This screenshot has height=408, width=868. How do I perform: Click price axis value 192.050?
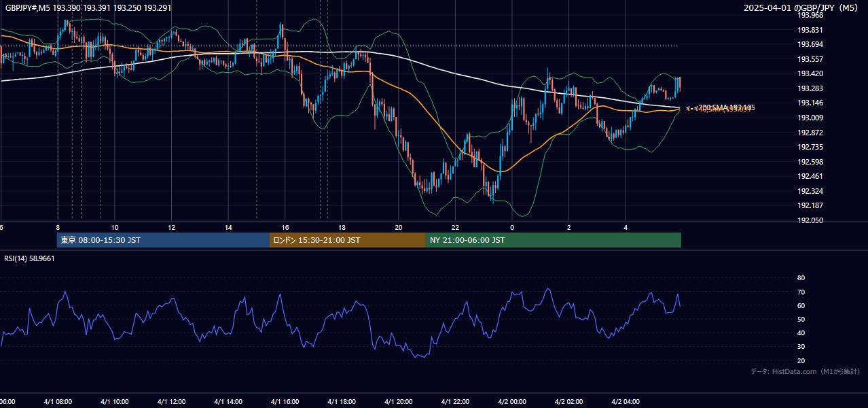click(810, 220)
